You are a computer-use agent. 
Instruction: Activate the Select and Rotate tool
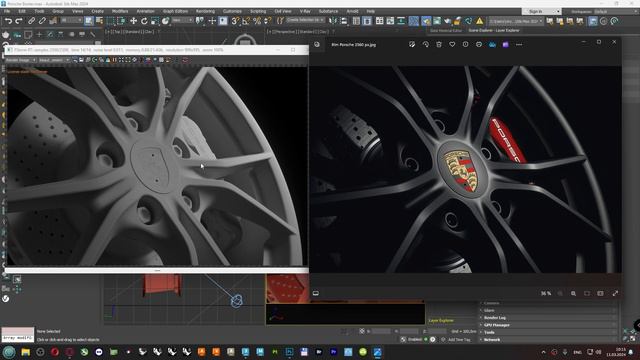click(x=144, y=21)
